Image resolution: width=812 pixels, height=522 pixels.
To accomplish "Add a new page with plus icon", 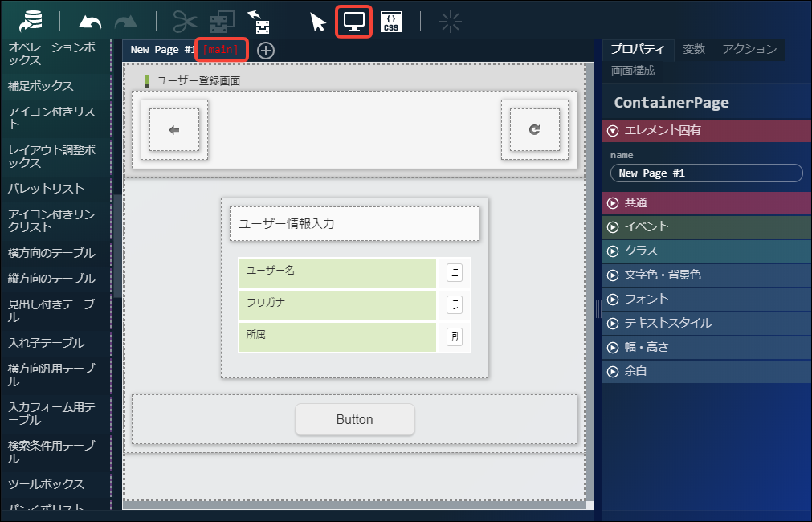I will tap(266, 51).
